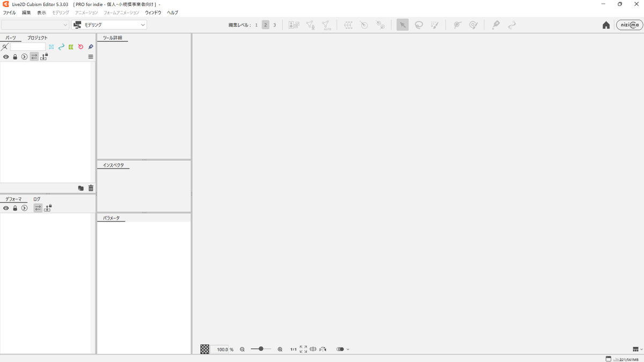Click the blue pen filter icon in Parts panel
Viewport: 644px width, 362px height.
91,47
